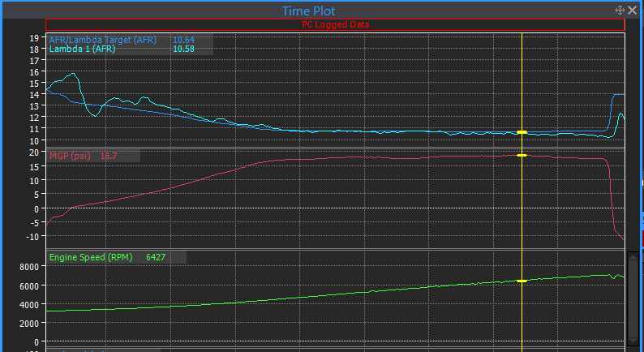Click the Time Plot title text
The image size is (644, 352).
(308, 11)
